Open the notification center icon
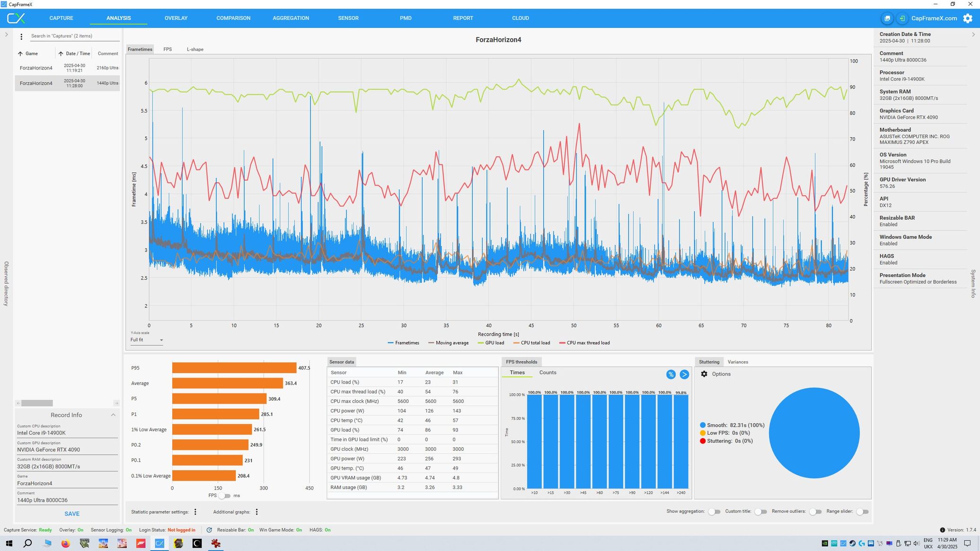Screen dimensions: 980x551 click(x=967, y=543)
